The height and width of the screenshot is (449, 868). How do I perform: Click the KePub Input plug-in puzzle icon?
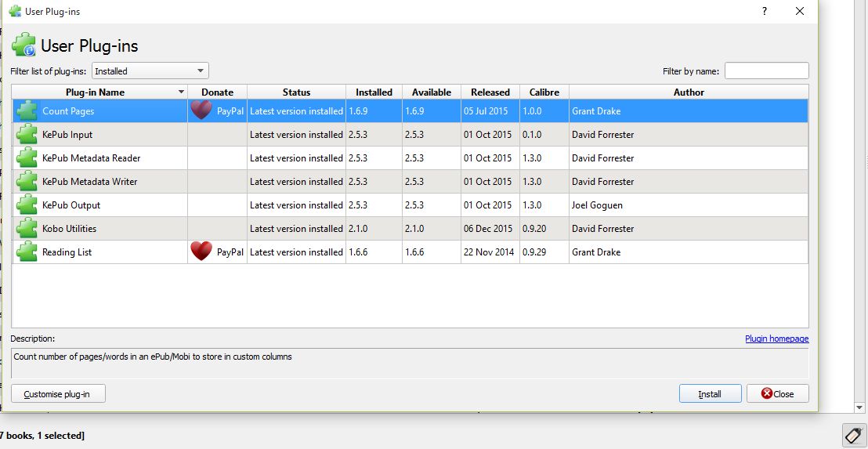27,135
